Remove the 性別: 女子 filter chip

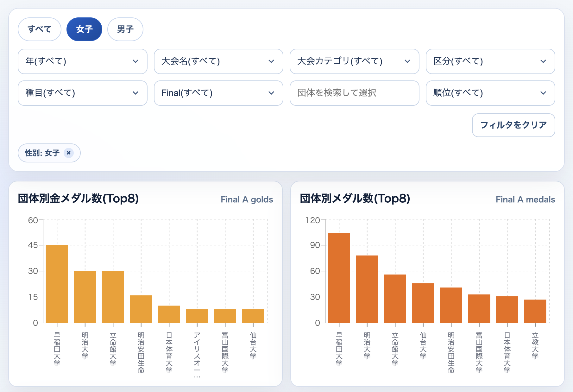(x=68, y=153)
